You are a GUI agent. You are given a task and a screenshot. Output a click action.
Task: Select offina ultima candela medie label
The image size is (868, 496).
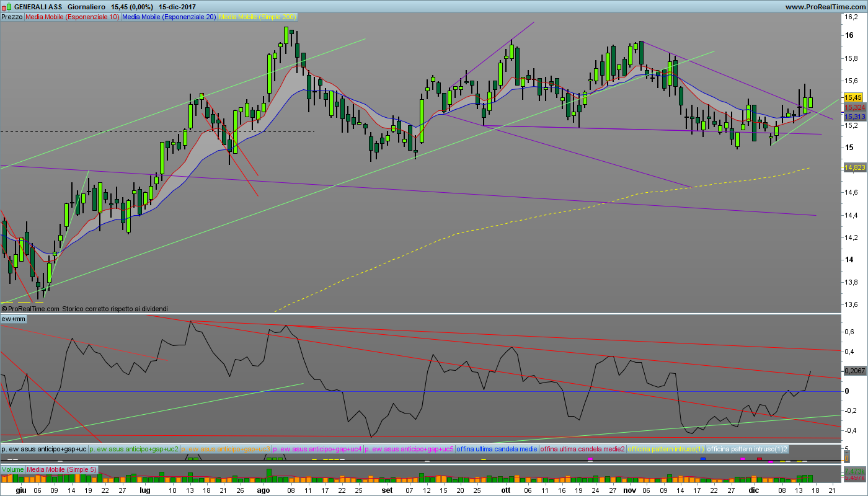[497, 448]
